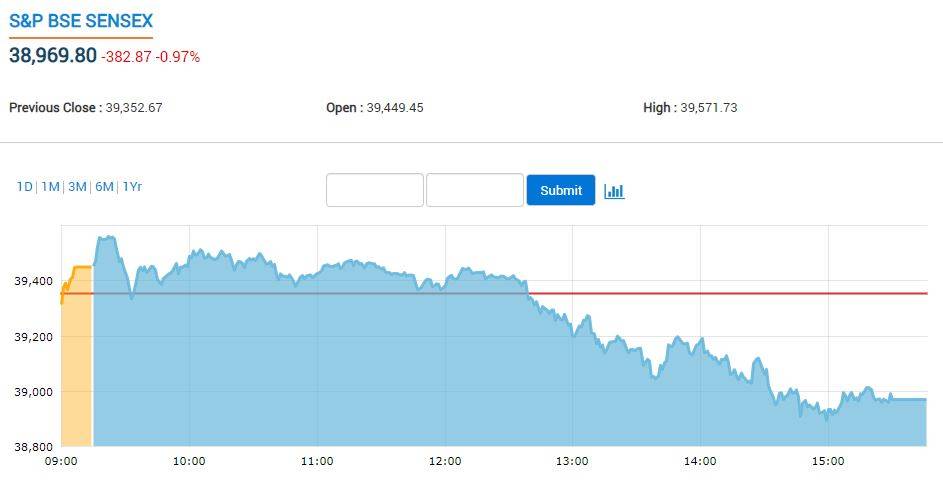Image resolution: width=943 pixels, height=488 pixels.
Task: Select the 12:00 time axis label
Action: [445, 461]
